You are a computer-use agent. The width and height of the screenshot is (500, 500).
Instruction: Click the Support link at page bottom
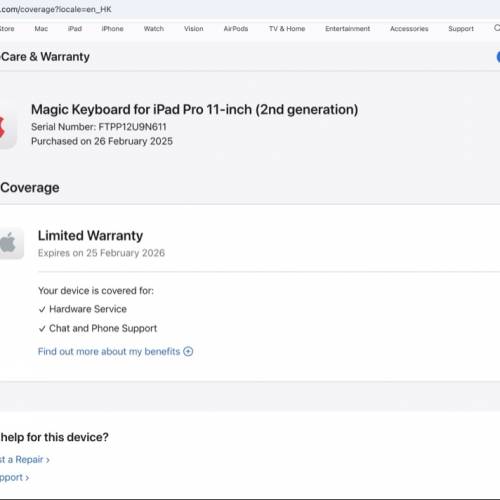14,477
